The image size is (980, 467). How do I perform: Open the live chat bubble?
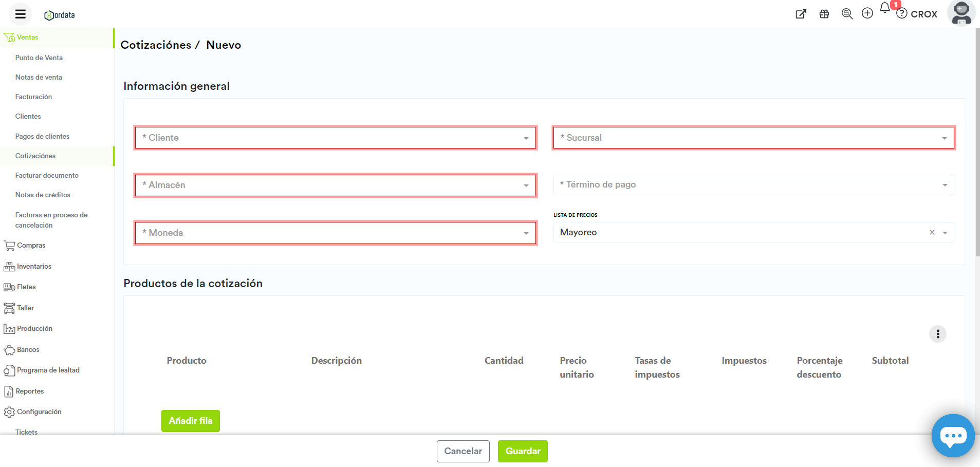click(953, 436)
